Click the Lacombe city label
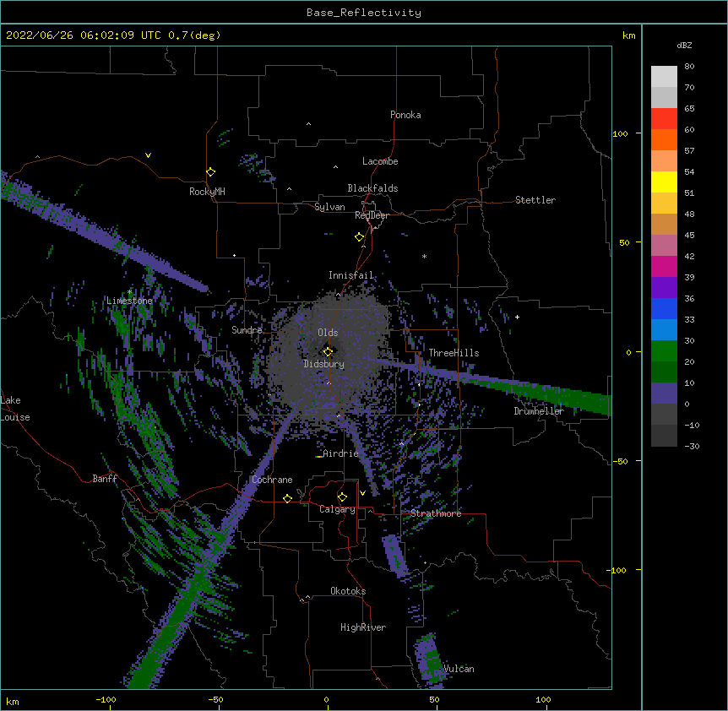728x711 pixels. click(x=380, y=161)
